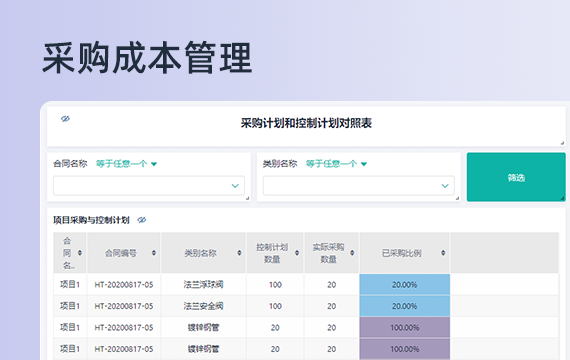
Task: Toggle visibility icon next to 项目采购与控制计划
Action: tap(142, 220)
